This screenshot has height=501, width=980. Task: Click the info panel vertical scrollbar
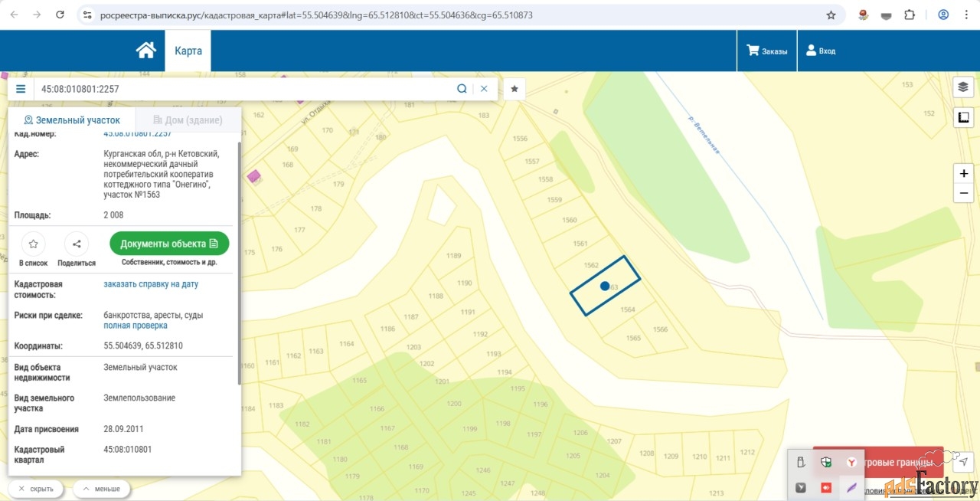pos(240,260)
